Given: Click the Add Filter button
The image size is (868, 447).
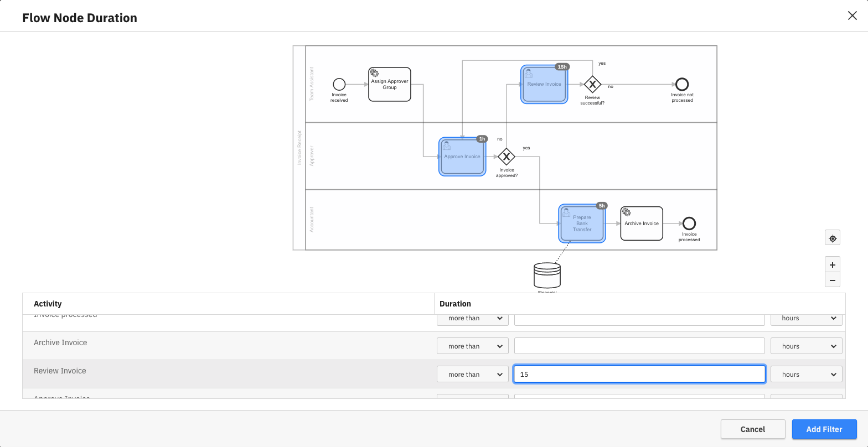Looking at the screenshot, I should click(824, 429).
